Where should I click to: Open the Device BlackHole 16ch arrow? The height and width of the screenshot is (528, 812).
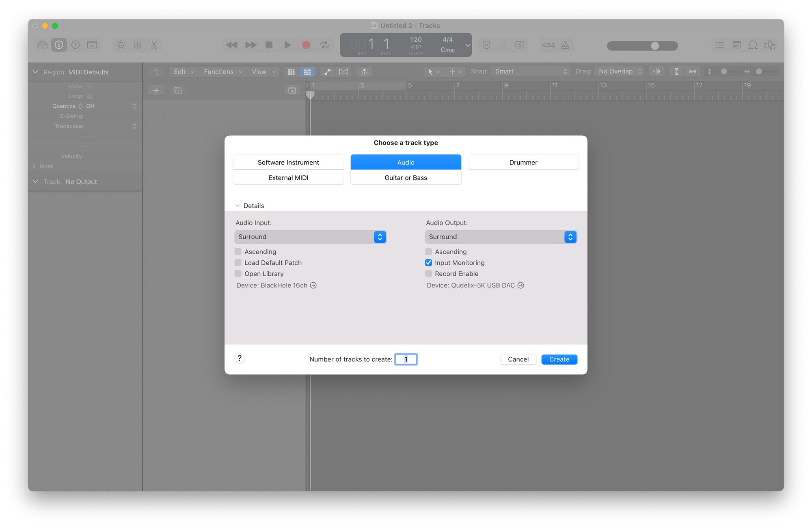coord(313,286)
